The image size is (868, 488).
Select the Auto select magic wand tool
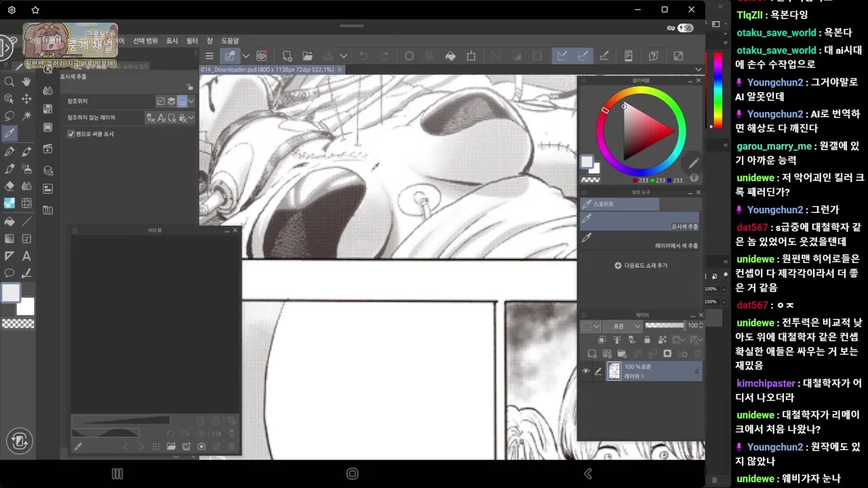pyautogui.click(x=26, y=116)
